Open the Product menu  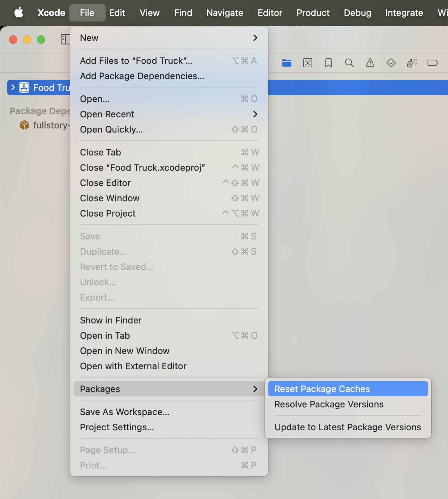pyautogui.click(x=313, y=13)
